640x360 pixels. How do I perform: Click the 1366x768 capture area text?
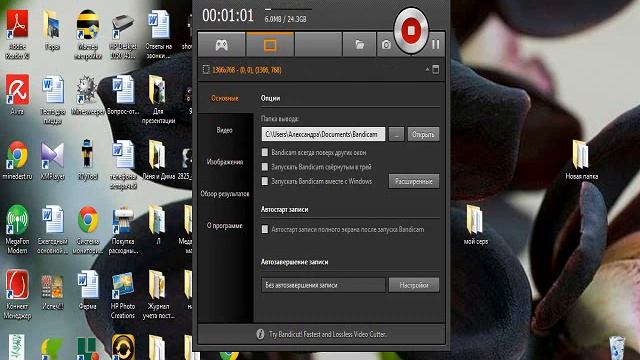point(247,70)
